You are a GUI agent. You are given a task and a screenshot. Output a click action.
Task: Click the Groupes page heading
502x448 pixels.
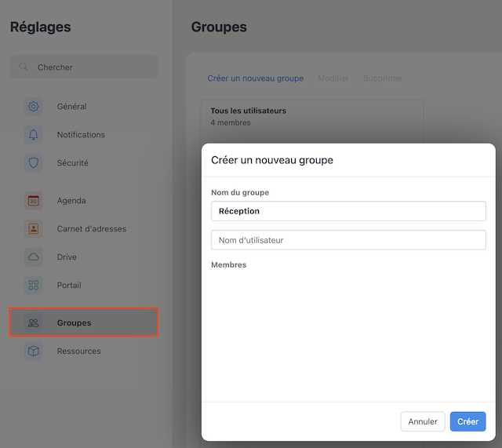219,27
